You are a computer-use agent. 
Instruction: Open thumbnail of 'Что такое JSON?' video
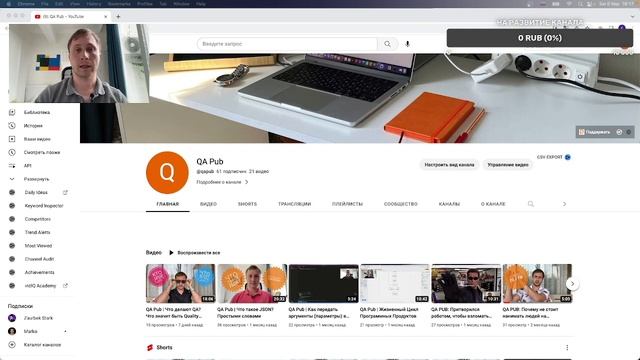pyautogui.click(x=252, y=283)
